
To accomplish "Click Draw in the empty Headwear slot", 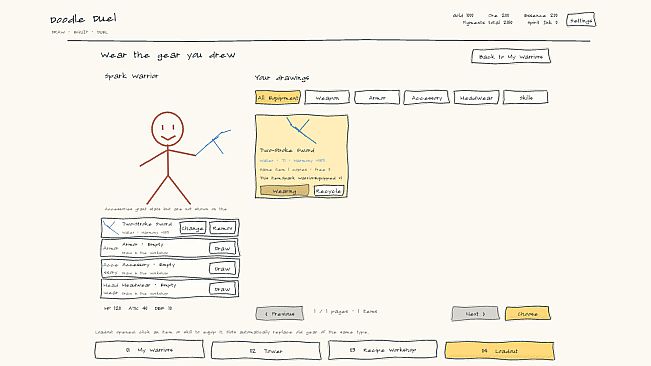I will pos(223,289).
